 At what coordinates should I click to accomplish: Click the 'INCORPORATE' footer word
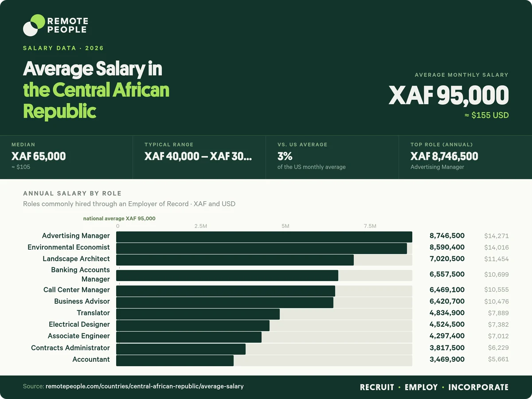coord(478,387)
